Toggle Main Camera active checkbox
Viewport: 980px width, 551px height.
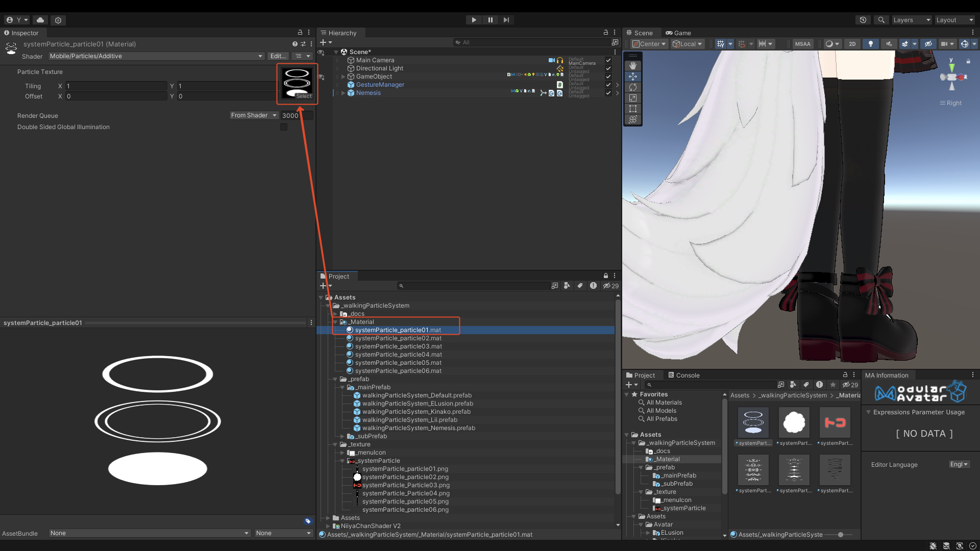pos(608,60)
